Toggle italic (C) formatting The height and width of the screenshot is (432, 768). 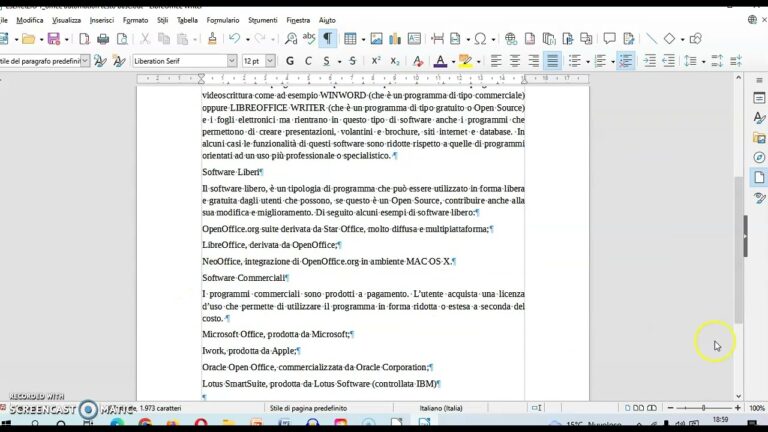coord(308,61)
